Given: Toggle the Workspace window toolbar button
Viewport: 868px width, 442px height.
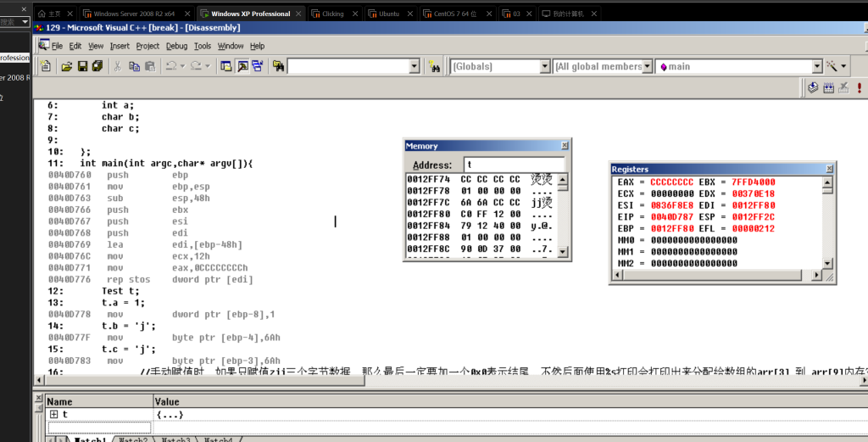Looking at the screenshot, I should [x=226, y=66].
